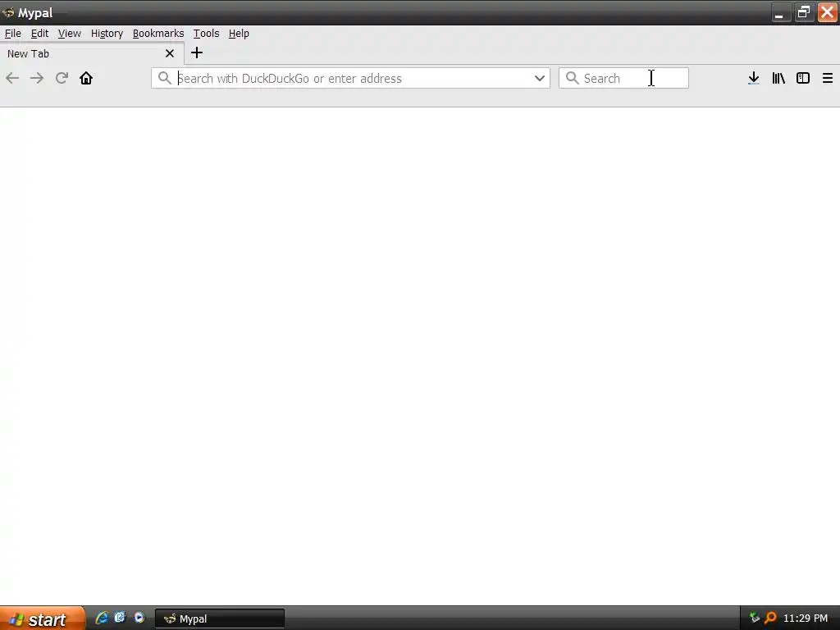Image resolution: width=840 pixels, height=630 pixels.
Task: Launch Windows Media Player quick launch icon
Action: [139, 618]
